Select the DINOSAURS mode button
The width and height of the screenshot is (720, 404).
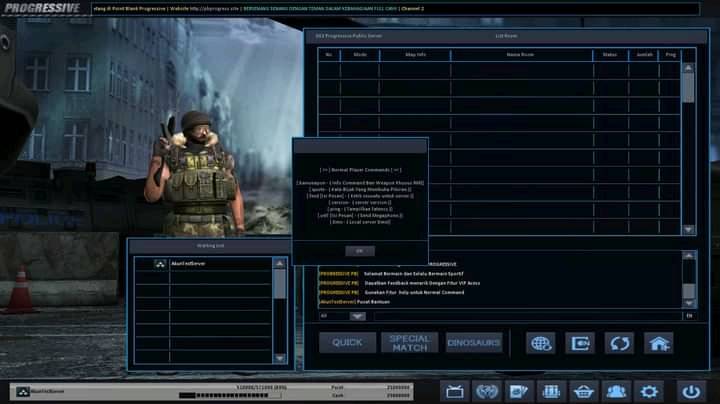pos(474,342)
